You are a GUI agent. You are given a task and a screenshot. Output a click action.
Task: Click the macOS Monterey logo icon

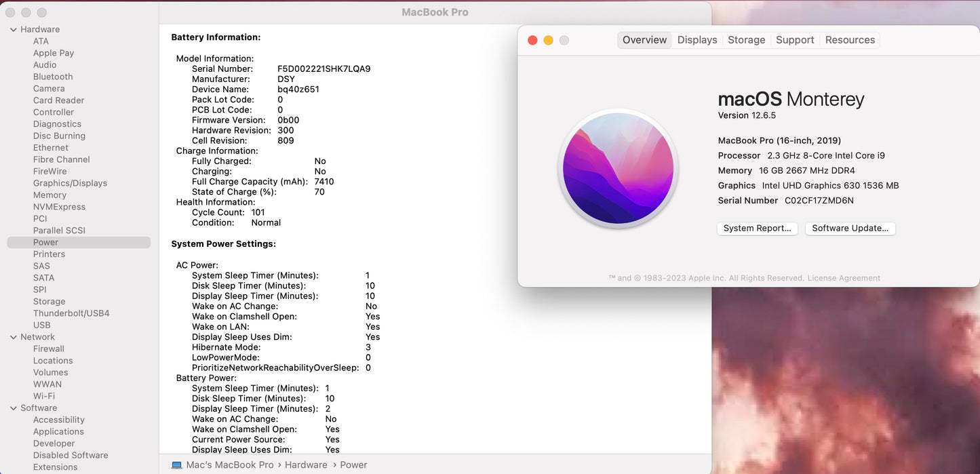pyautogui.click(x=619, y=167)
